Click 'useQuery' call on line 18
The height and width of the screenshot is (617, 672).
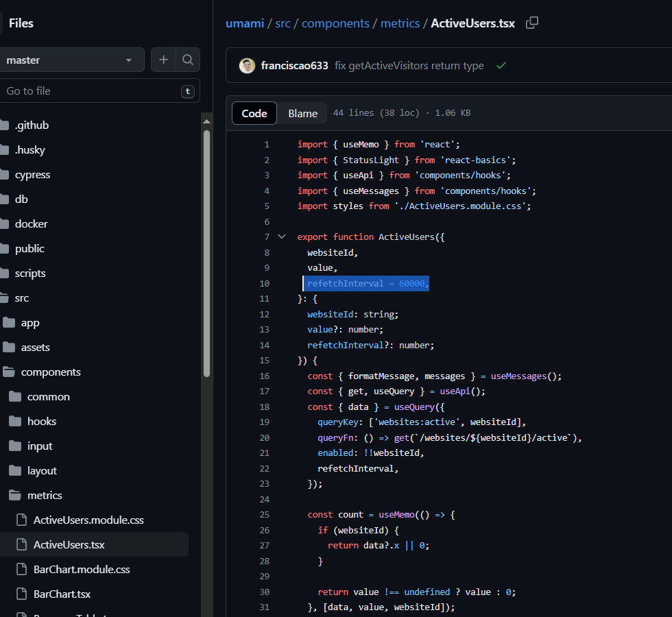(x=414, y=407)
